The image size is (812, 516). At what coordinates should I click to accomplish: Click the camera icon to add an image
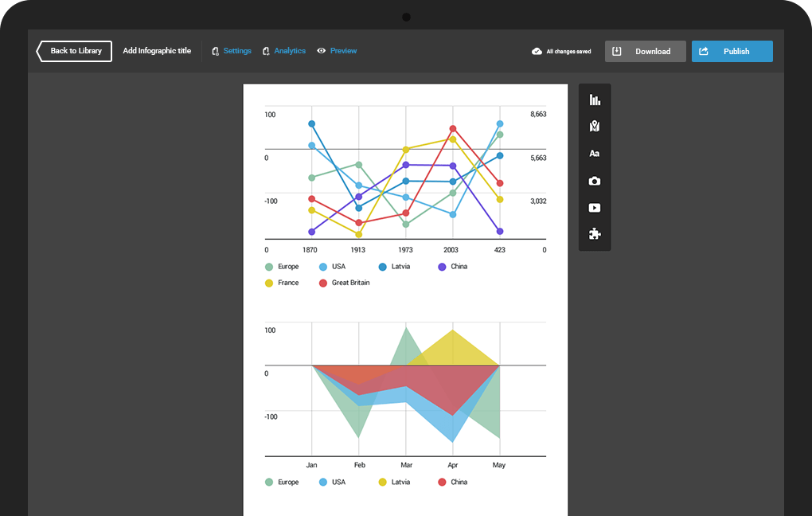[595, 181]
